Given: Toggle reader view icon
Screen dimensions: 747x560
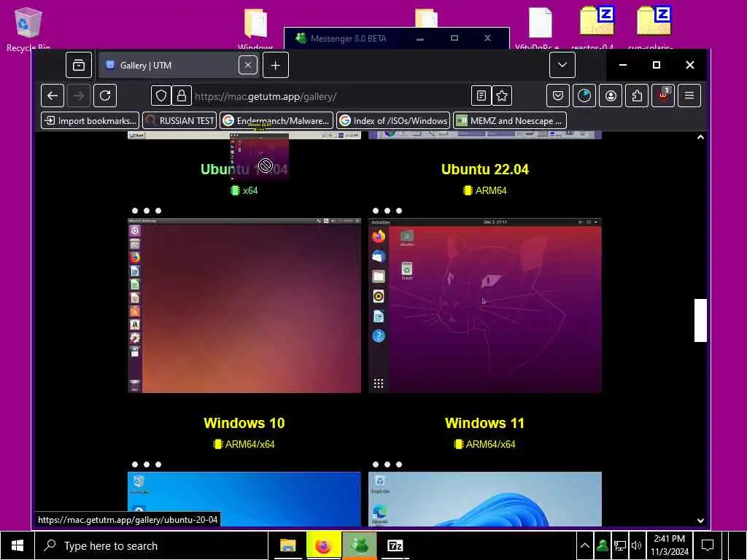Looking at the screenshot, I should 481,96.
